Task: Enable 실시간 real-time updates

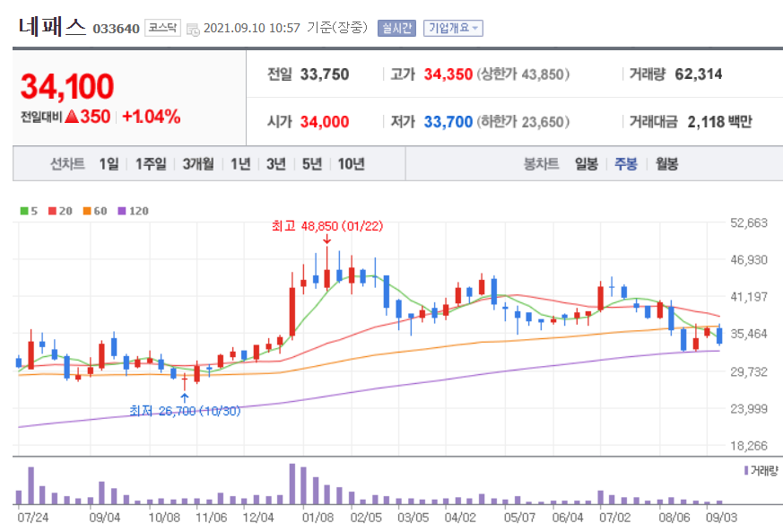Action: tap(396, 28)
